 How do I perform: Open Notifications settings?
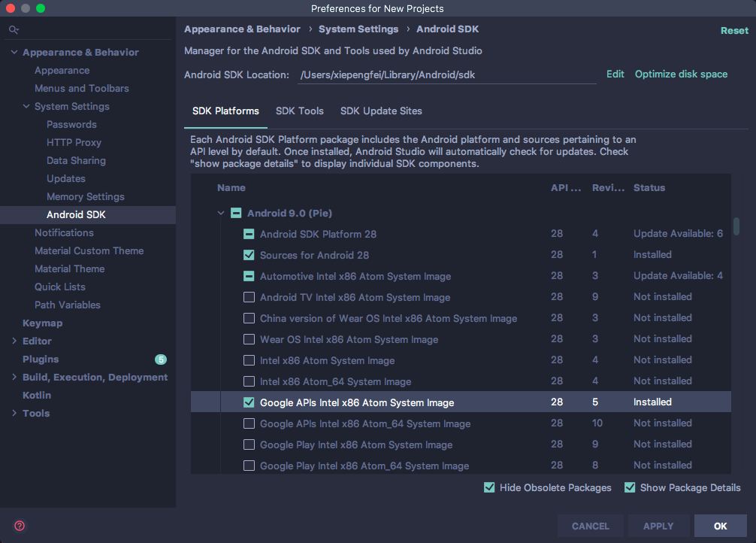click(x=64, y=232)
